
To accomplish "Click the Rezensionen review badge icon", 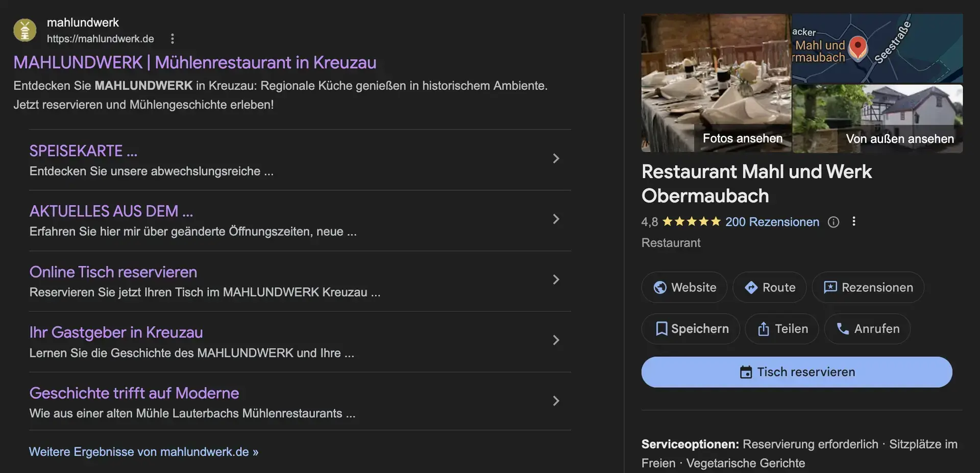I will 831,287.
